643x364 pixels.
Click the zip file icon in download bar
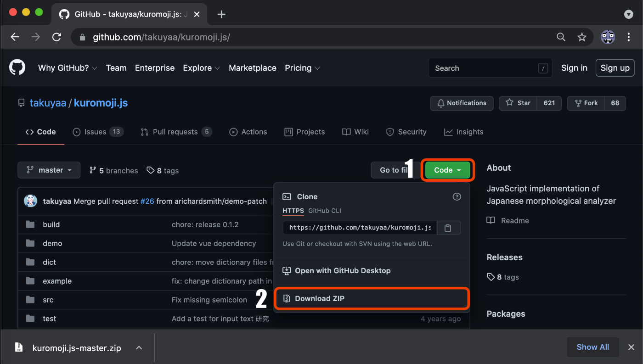point(19,347)
